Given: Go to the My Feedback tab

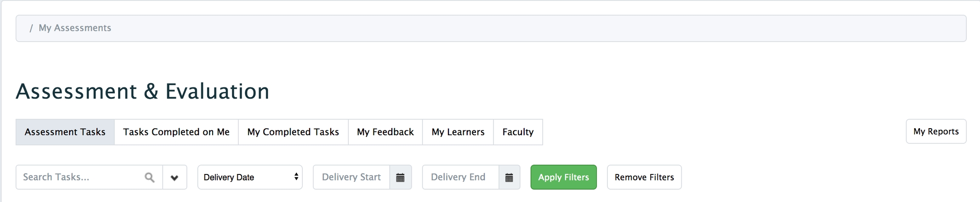Looking at the screenshot, I should click(385, 132).
